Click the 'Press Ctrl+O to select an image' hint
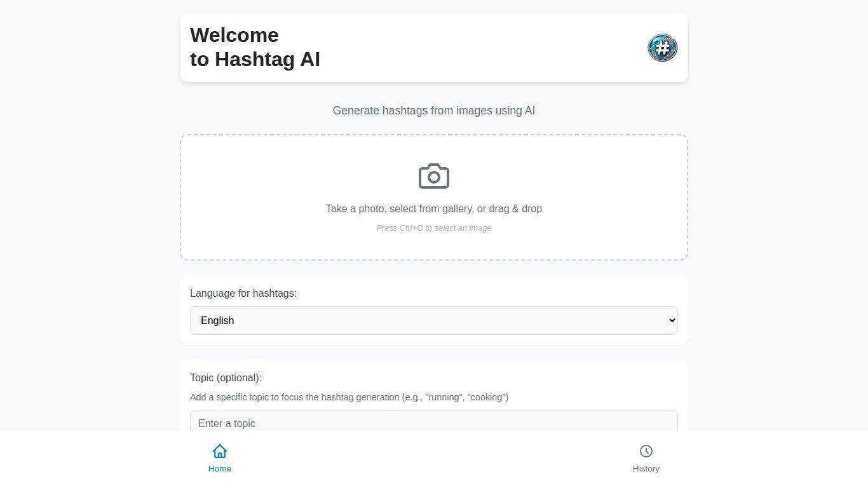The height and width of the screenshot is (488, 868). pyautogui.click(x=433, y=228)
